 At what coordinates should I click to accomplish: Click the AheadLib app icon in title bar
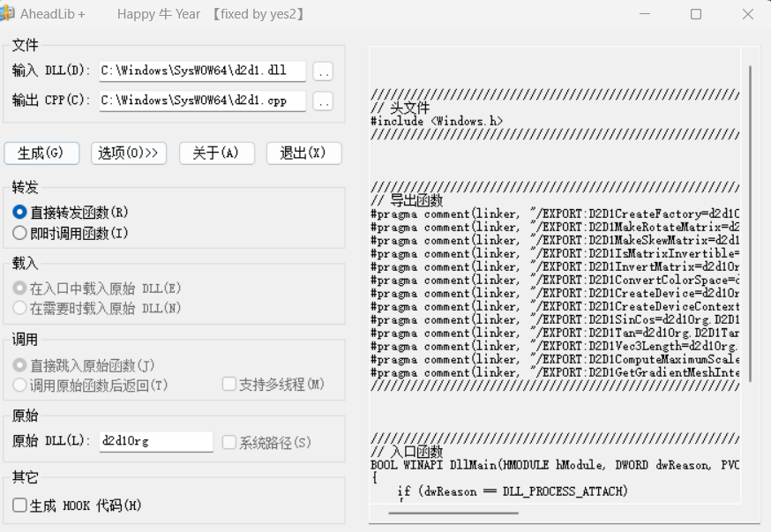tap(7, 13)
